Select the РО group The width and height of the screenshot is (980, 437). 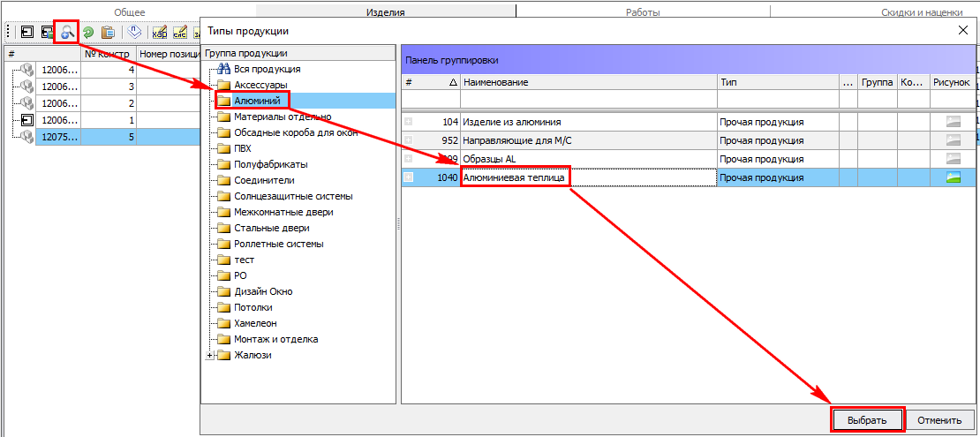tap(241, 275)
